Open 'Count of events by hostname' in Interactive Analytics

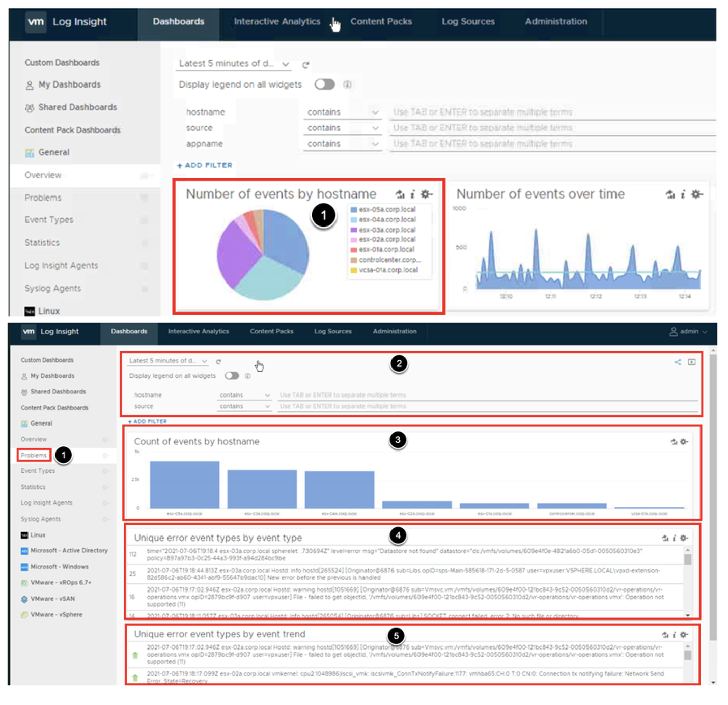point(674,442)
